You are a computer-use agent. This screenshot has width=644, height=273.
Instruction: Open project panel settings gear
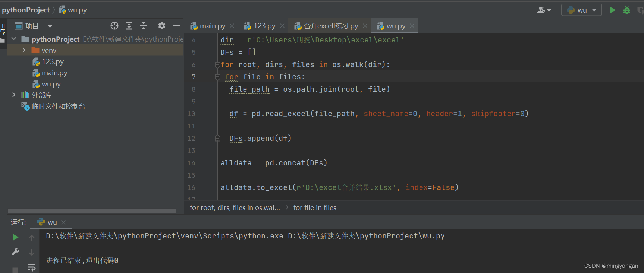(x=161, y=26)
